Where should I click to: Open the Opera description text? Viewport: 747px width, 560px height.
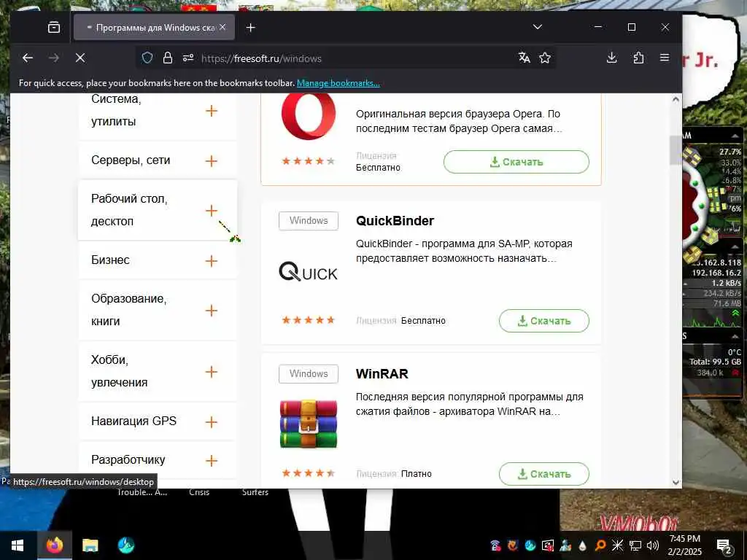coord(458,121)
